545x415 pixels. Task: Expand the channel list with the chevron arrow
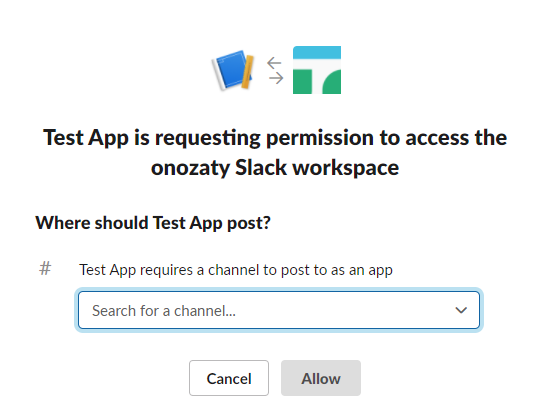coord(461,310)
